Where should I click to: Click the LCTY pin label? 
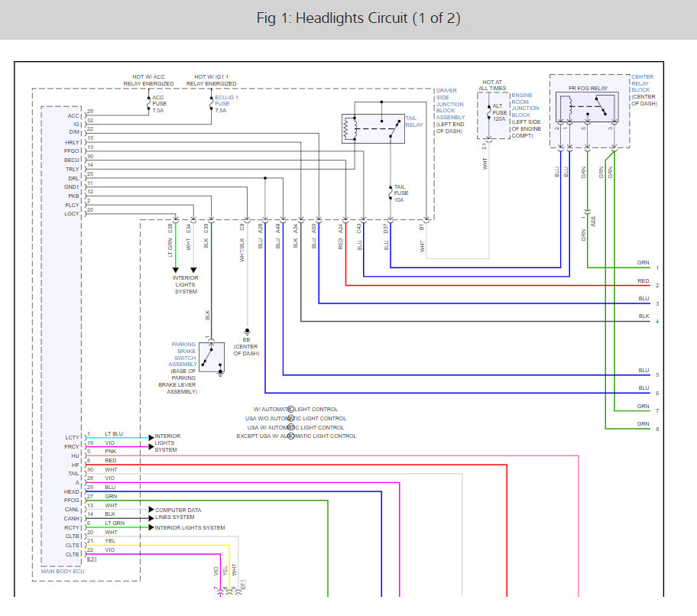pyautogui.click(x=72, y=438)
